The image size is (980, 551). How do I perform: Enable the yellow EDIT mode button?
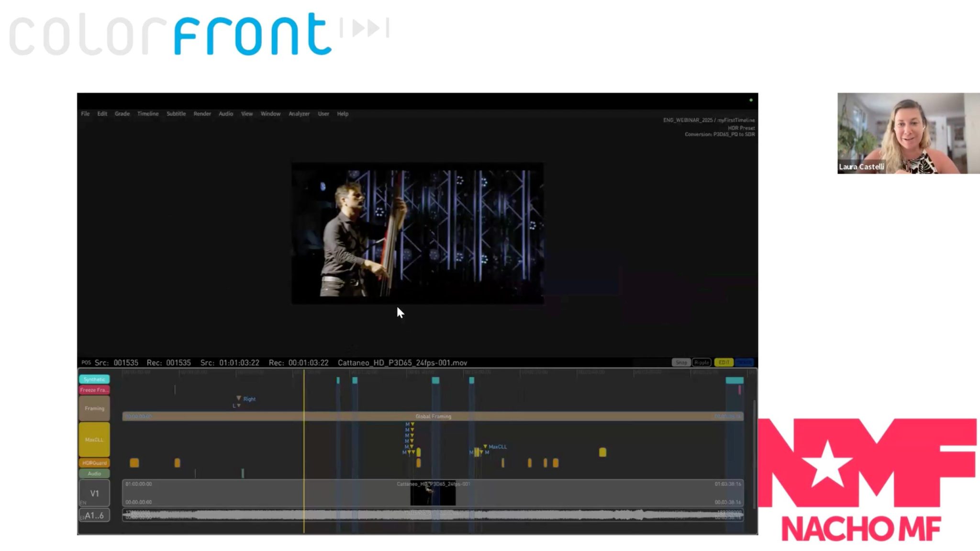coord(723,362)
